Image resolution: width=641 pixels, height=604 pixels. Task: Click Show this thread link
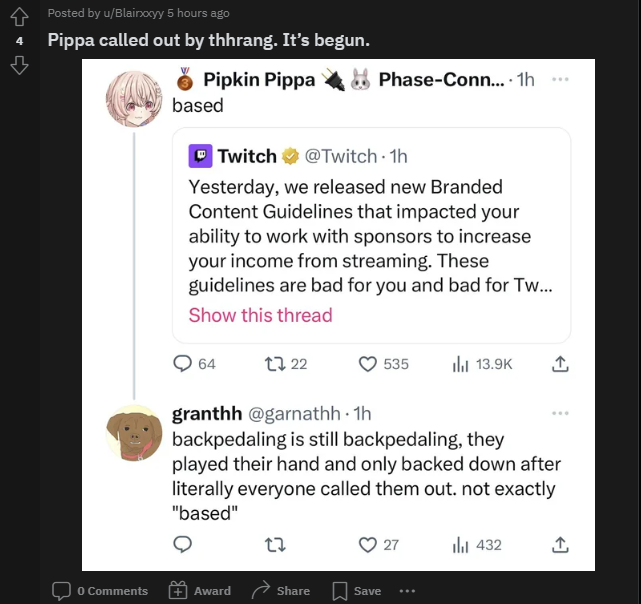260,315
